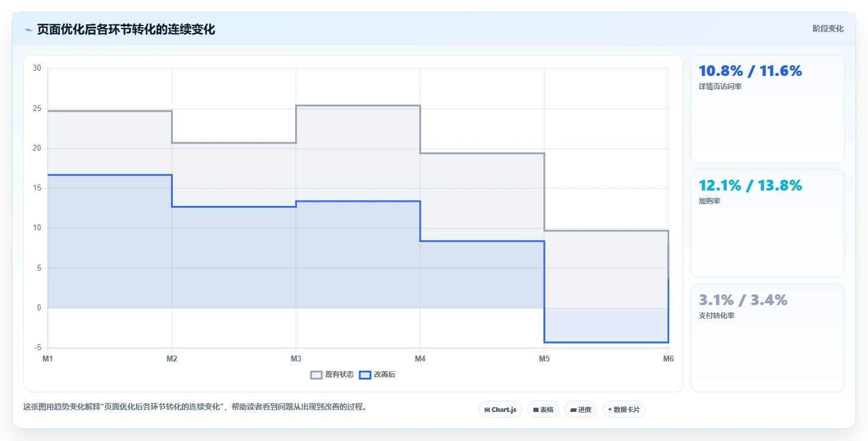Click the 支付转化率 card label
Screen dimensions: 868x441
coord(717,316)
